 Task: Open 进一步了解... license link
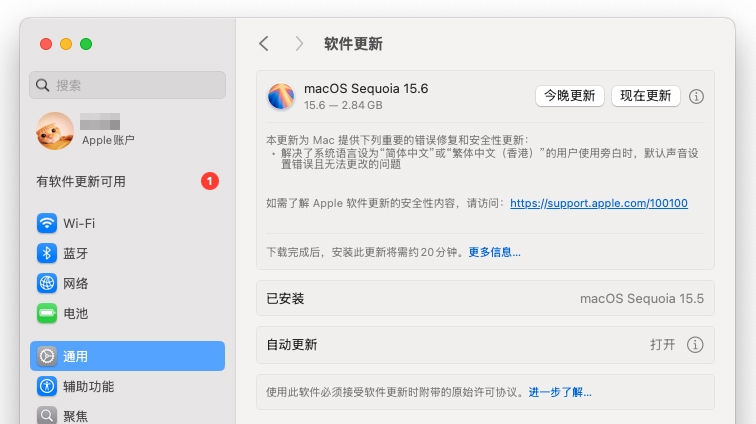click(x=560, y=392)
